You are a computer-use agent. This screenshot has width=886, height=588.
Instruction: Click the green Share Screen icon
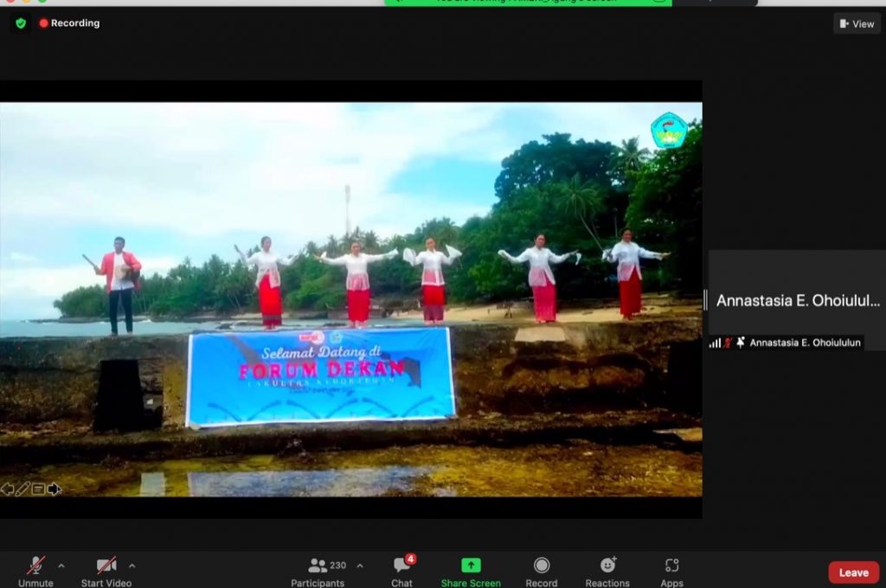tap(471, 566)
